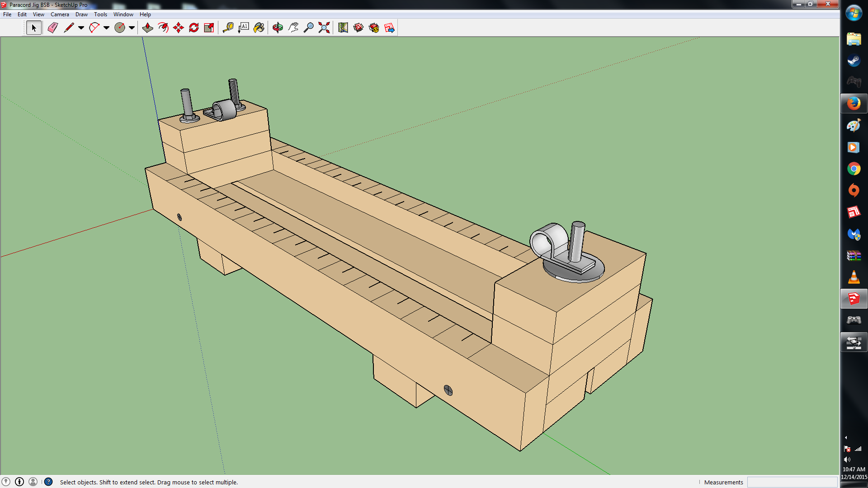Open Steam from the taskbar

[x=854, y=61]
